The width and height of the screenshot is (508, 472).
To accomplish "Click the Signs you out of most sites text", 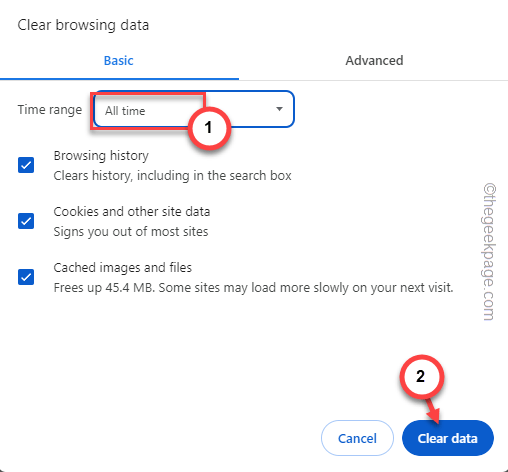I will click(x=131, y=232).
